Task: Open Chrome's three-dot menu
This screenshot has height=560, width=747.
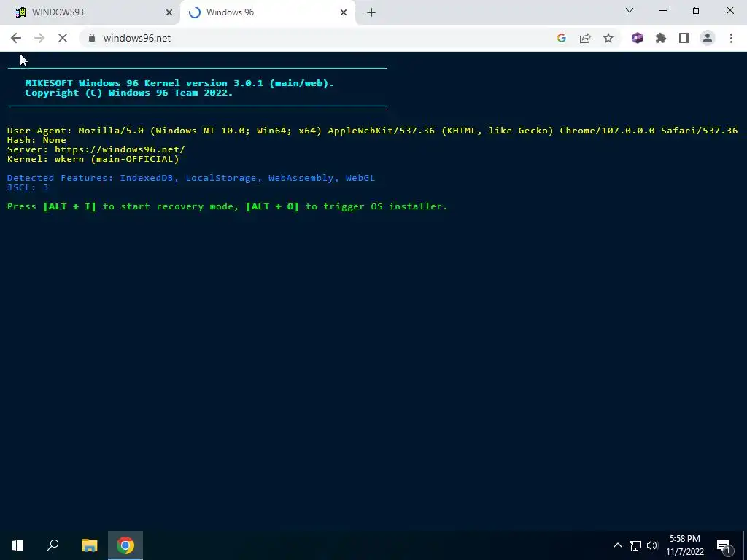Action: 731,38
